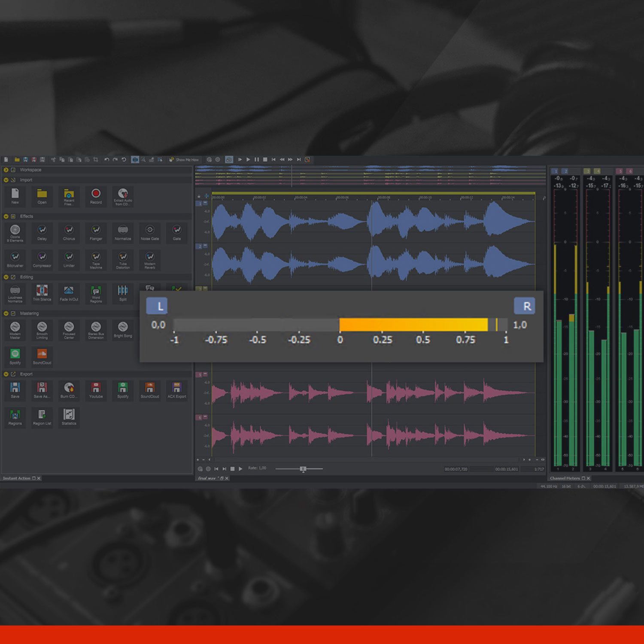
Task: Apply the Modern Reverb effect
Action: tap(149, 260)
